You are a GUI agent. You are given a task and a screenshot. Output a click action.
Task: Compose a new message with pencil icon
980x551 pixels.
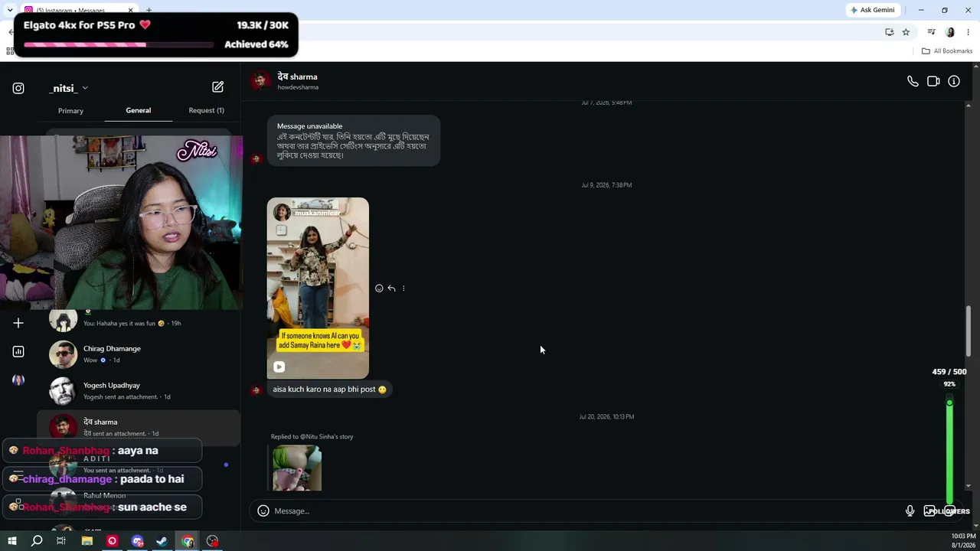click(217, 87)
